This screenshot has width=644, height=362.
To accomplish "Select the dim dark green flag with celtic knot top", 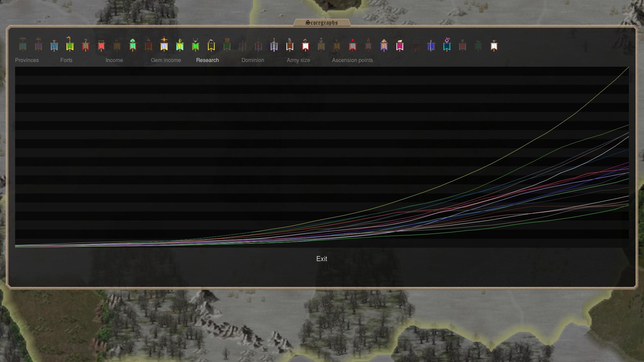I will pos(227,45).
